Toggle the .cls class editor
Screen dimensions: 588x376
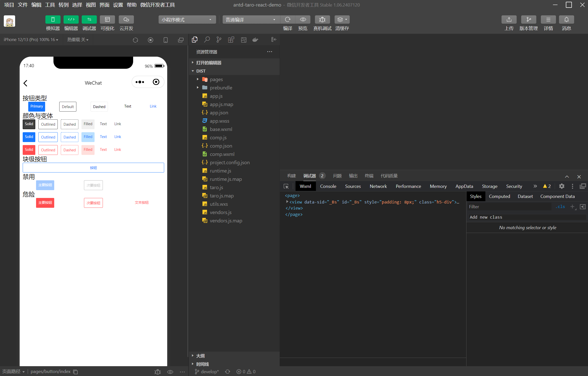pos(560,207)
